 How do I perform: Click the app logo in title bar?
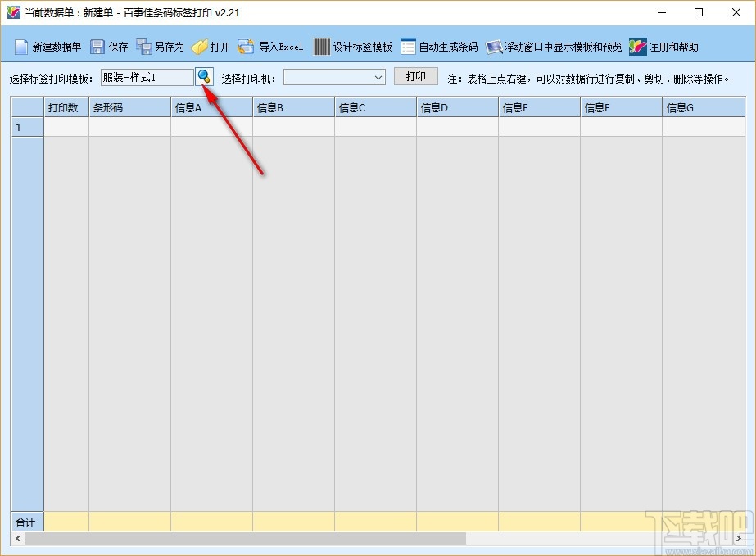(x=14, y=12)
